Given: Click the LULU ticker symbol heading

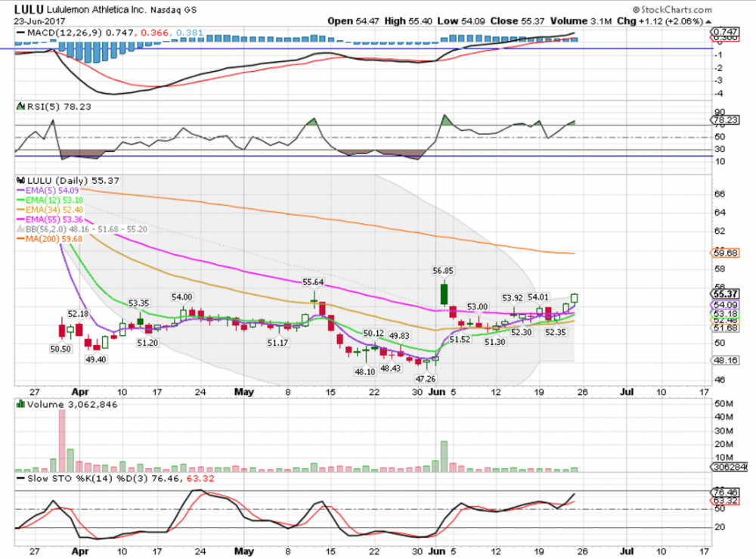Looking at the screenshot, I should (28, 10).
